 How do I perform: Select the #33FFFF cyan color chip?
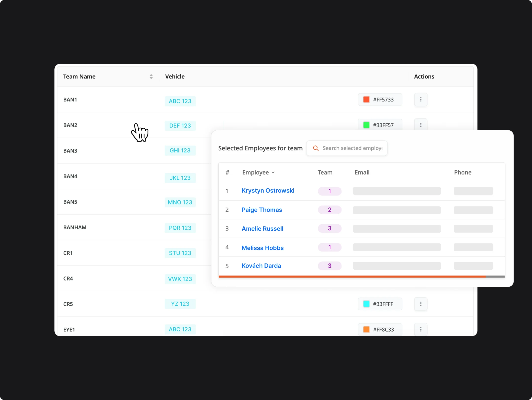(x=366, y=304)
